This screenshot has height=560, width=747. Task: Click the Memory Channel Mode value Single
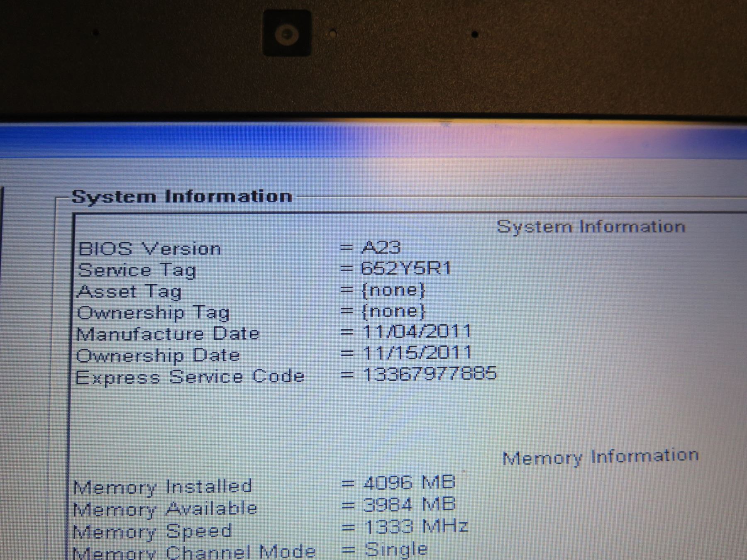click(395, 549)
